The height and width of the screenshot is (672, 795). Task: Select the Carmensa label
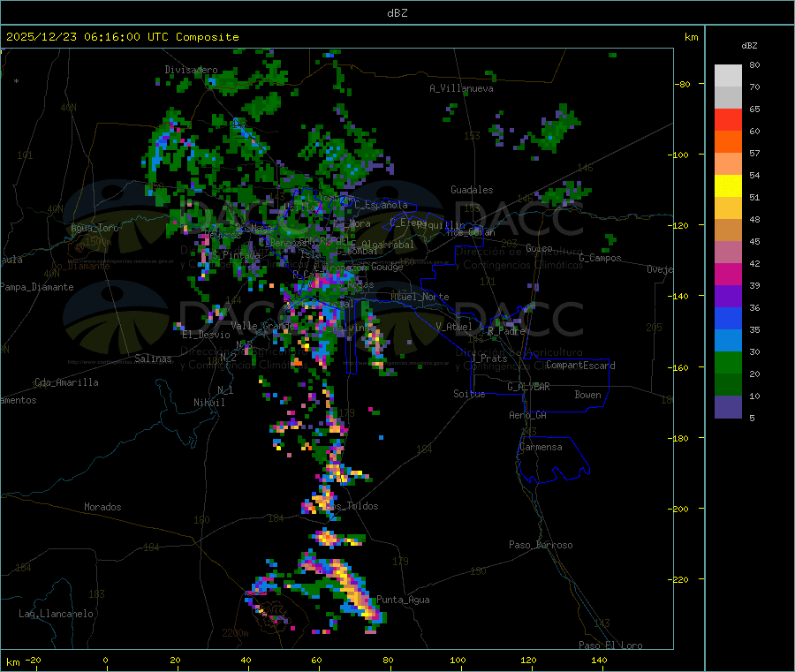click(541, 447)
